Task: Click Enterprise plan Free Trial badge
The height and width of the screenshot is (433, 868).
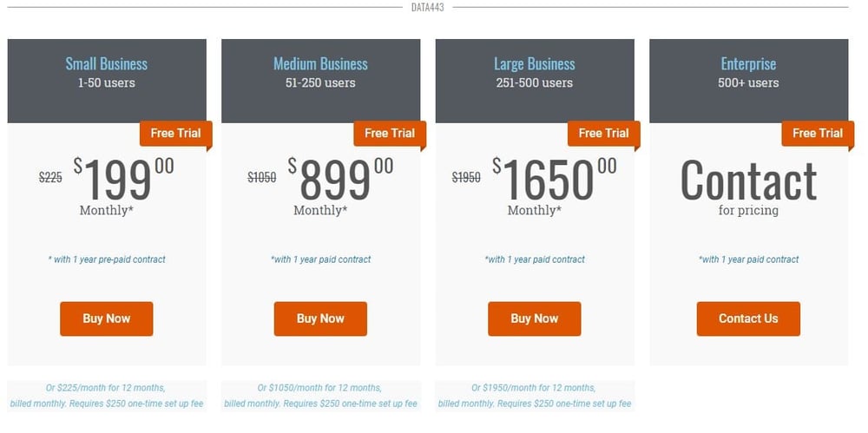Action: 817,134
